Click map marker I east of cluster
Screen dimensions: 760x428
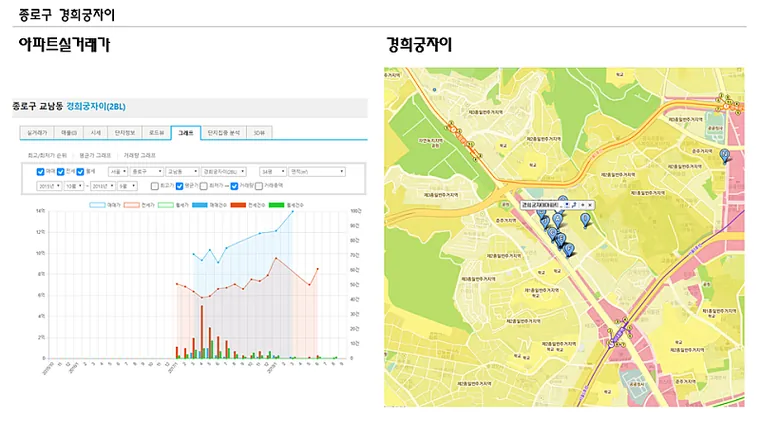(586, 220)
